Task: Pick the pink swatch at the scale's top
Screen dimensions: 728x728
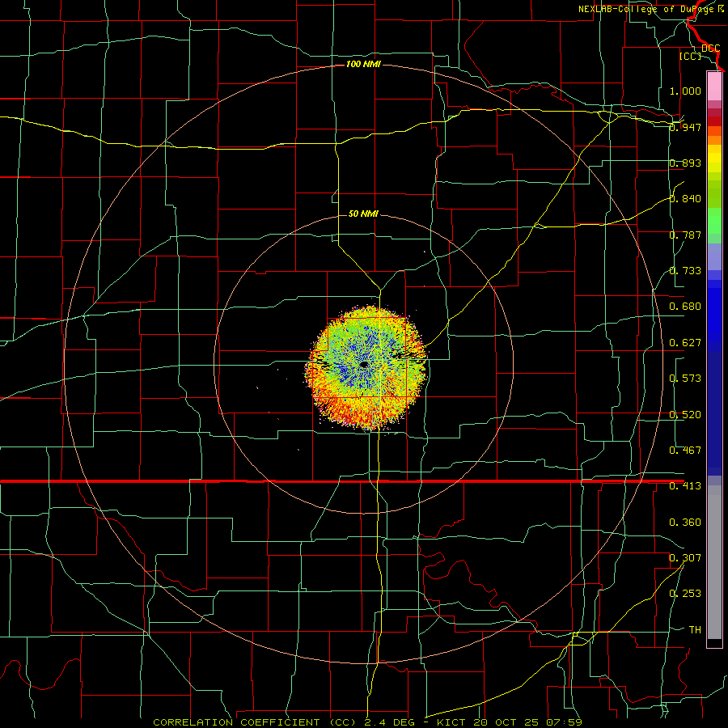Action: (x=714, y=86)
